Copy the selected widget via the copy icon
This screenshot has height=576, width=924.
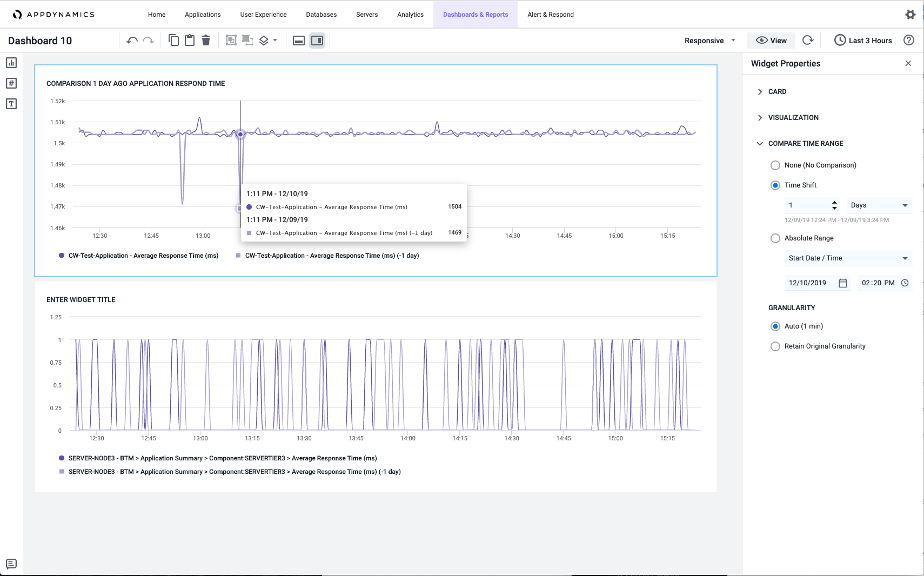coord(173,40)
